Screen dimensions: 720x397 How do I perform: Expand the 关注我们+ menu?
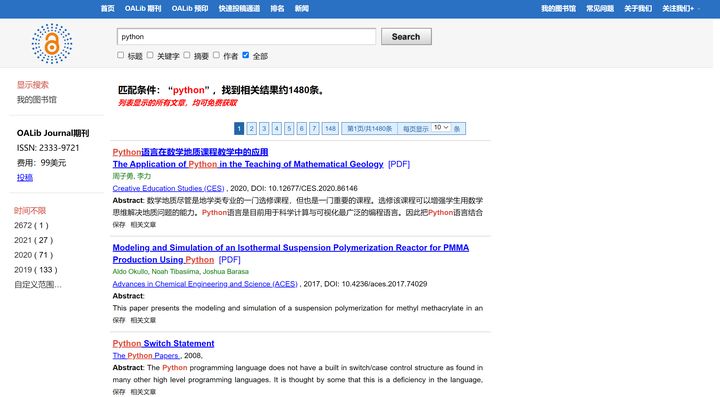tap(678, 8)
